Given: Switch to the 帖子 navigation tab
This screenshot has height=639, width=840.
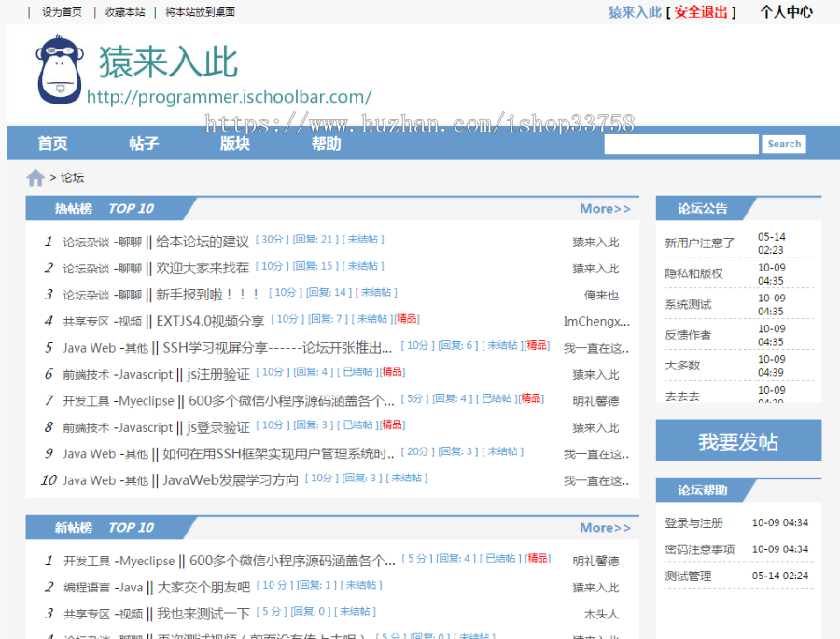Looking at the screenshot, I should (143, 144).
